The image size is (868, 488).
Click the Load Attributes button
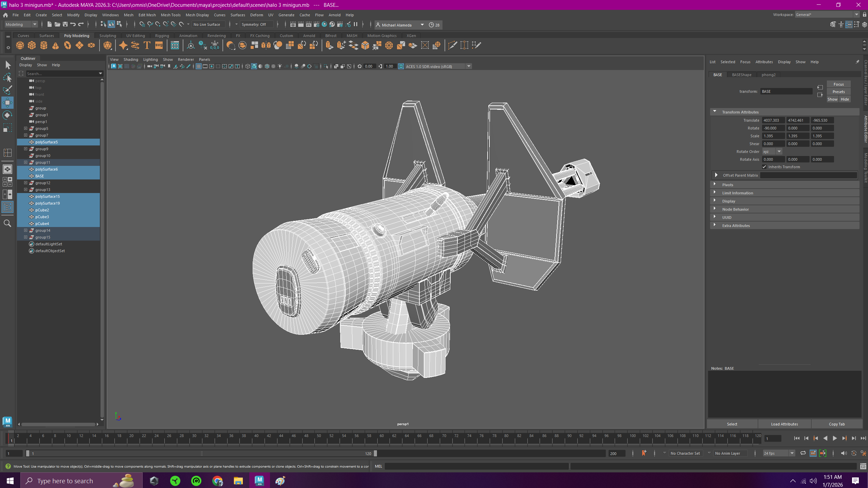pyautogui.click(x=784, y=424)
